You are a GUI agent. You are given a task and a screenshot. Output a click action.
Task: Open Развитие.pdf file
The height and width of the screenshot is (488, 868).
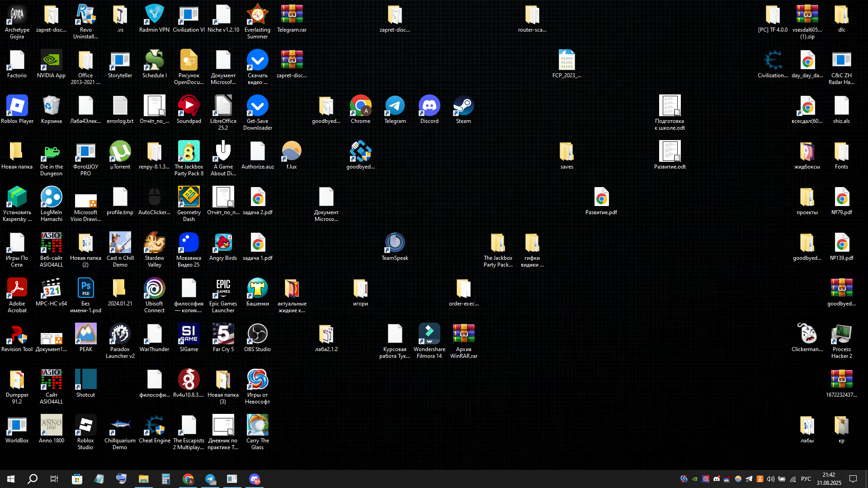click(601, 201)
